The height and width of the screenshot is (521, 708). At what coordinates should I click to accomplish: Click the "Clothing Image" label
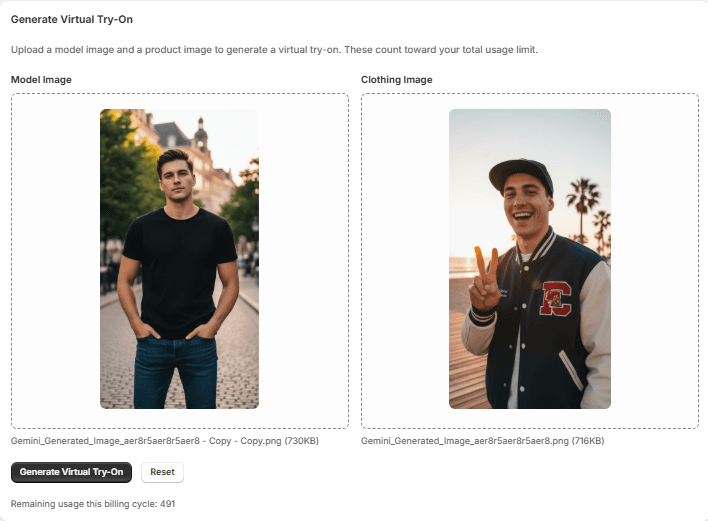tap(396, 79)
